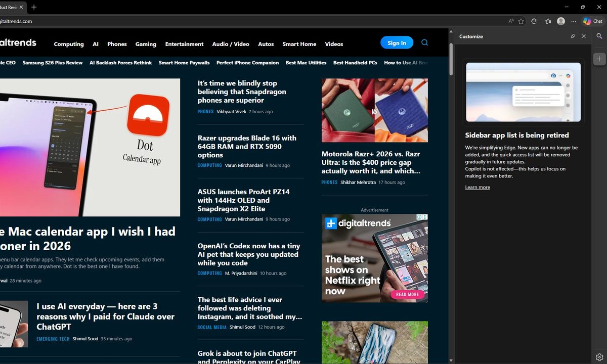Open Best Handheld PCs link

coord(355,63)
